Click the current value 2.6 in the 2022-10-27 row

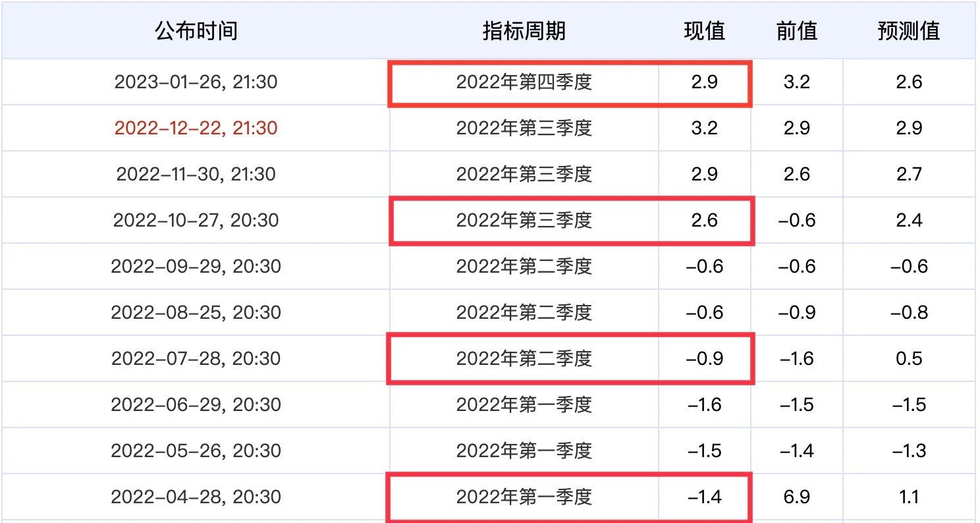pos(704,220)
